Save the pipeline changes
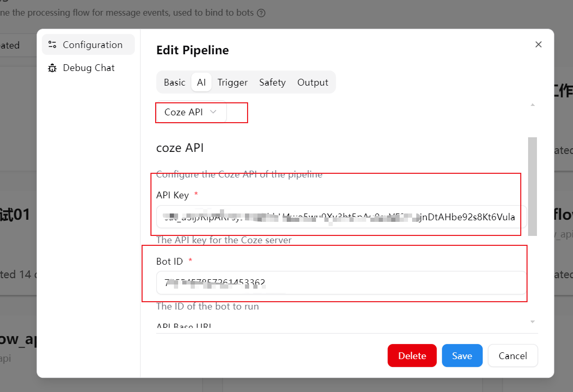 (462, 355)
